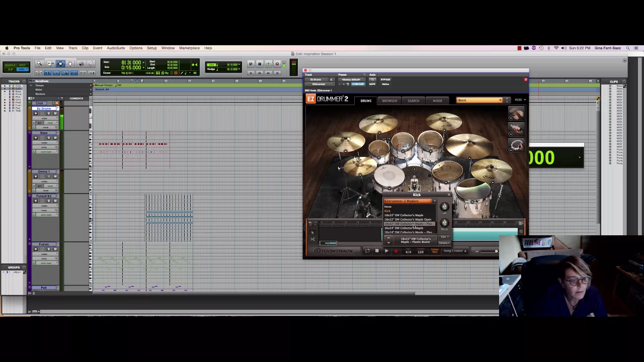The height and width of the screenshot is (362, 644).
Task: Switch to the SEARCH tab in EZdrummer
Action: tap(413, 101)
